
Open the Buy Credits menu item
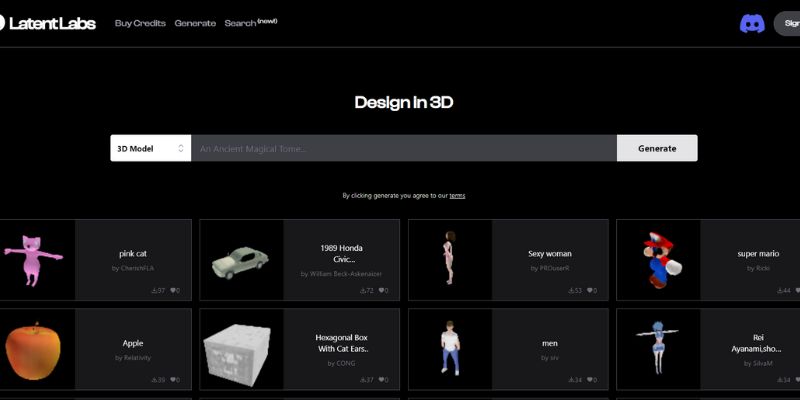pos(140,23)
